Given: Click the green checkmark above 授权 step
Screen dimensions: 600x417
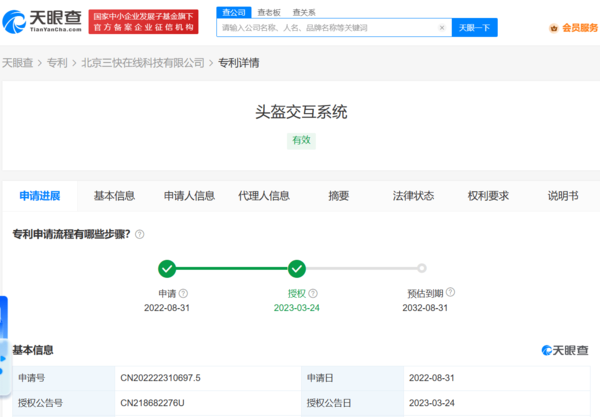Looking at the screenshot, I should click(297, 268).
